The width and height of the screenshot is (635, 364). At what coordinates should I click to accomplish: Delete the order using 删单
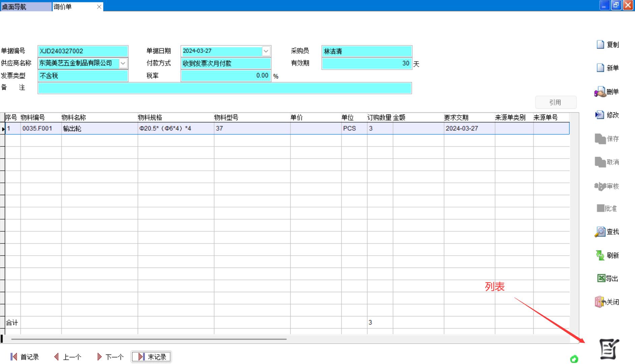(x=600, y=92)
